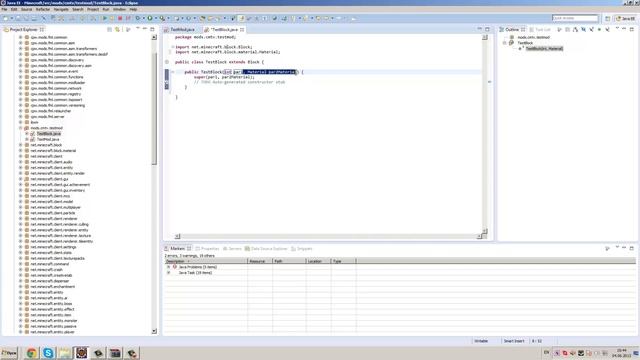Click the Debug bug icon in toolbar
The height and width of the screenshot is (360, 640).
[x=138, y=18]
